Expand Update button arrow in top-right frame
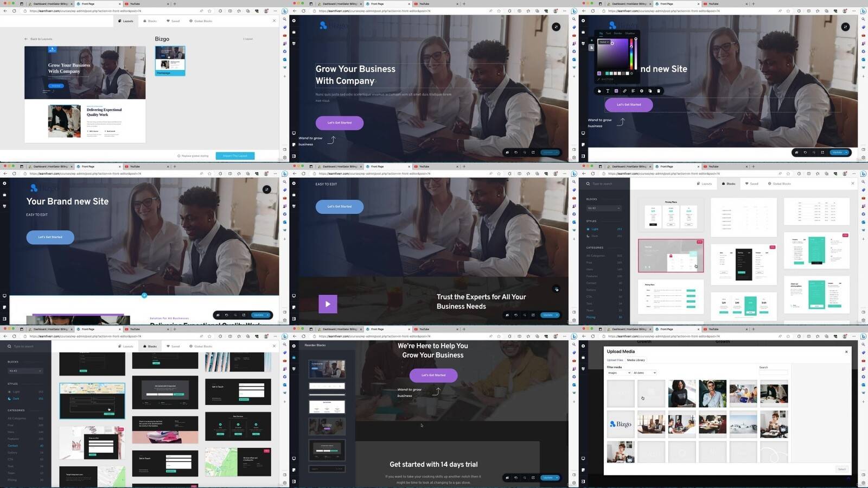 point(846,153)
